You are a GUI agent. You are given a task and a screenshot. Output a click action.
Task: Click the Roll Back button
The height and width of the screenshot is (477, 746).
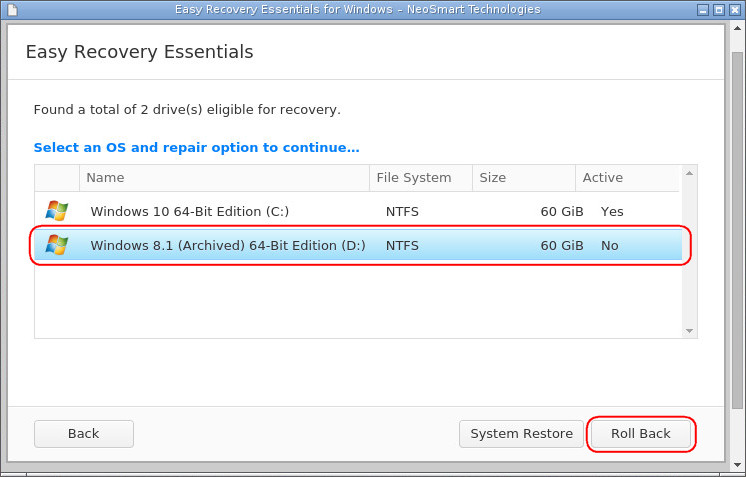640,433
